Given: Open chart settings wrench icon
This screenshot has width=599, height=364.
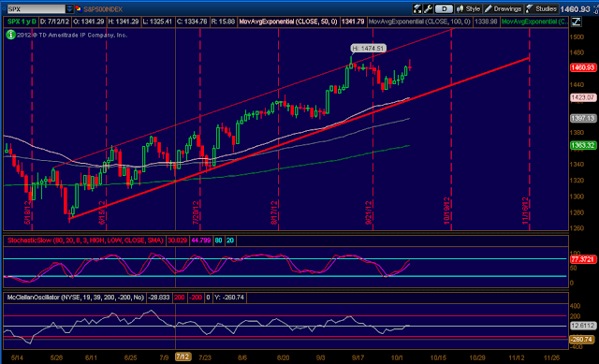Looking at the screenshot, I should 429,8.
